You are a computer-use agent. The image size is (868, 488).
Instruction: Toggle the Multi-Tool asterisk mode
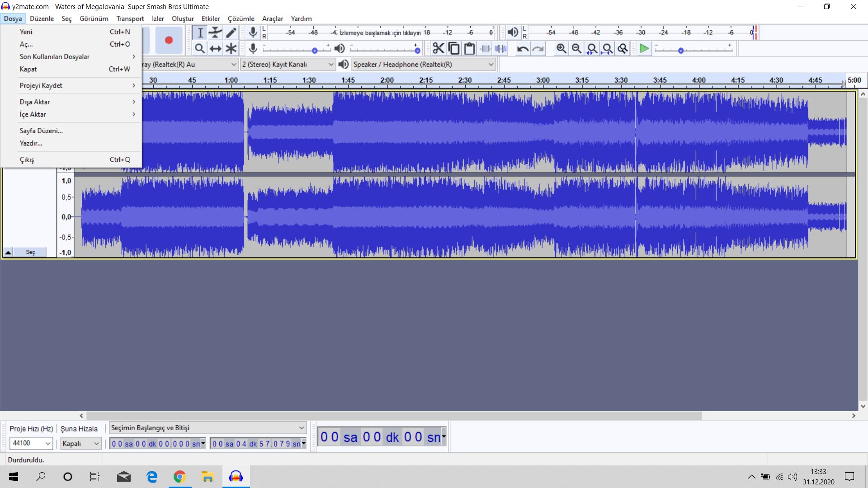[231, 48]
